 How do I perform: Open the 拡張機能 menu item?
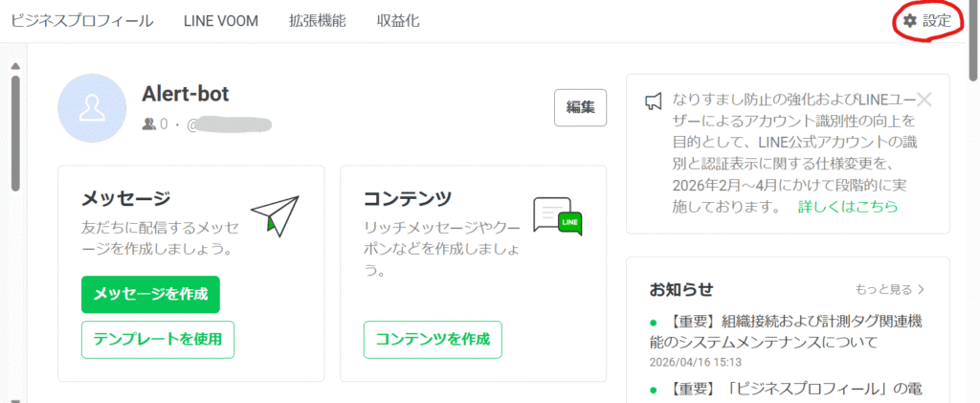coord(317,21)
